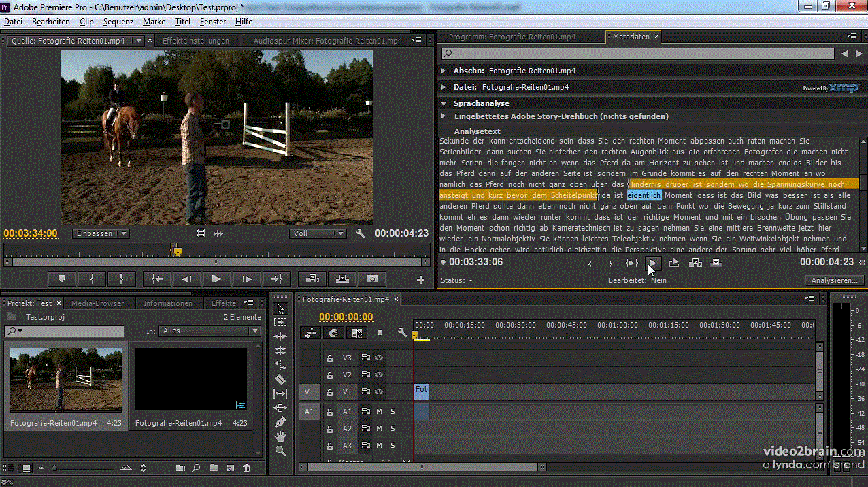Play clip in Metadaten panel

pos(652,263)
